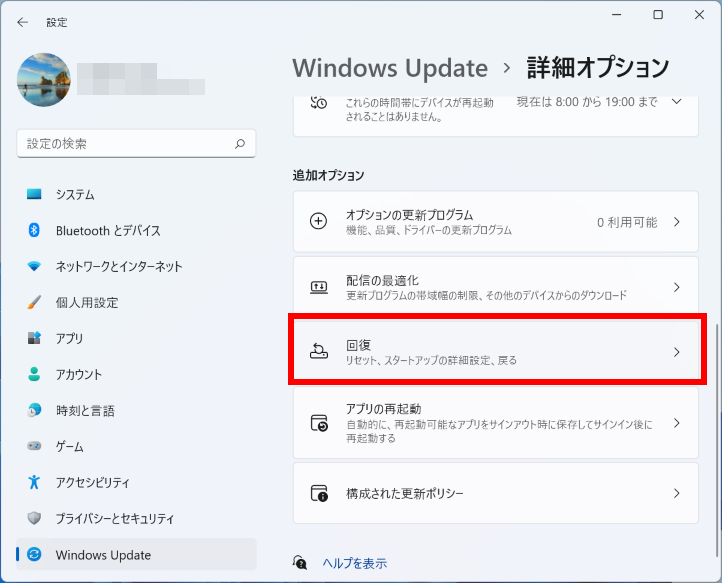Click the user profile picture
This screenshot has height=583, width=722.
click(x=44, y=80)
